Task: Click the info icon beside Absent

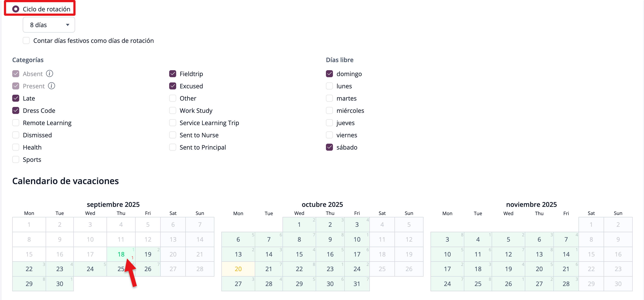Action: tap(50, 74)
